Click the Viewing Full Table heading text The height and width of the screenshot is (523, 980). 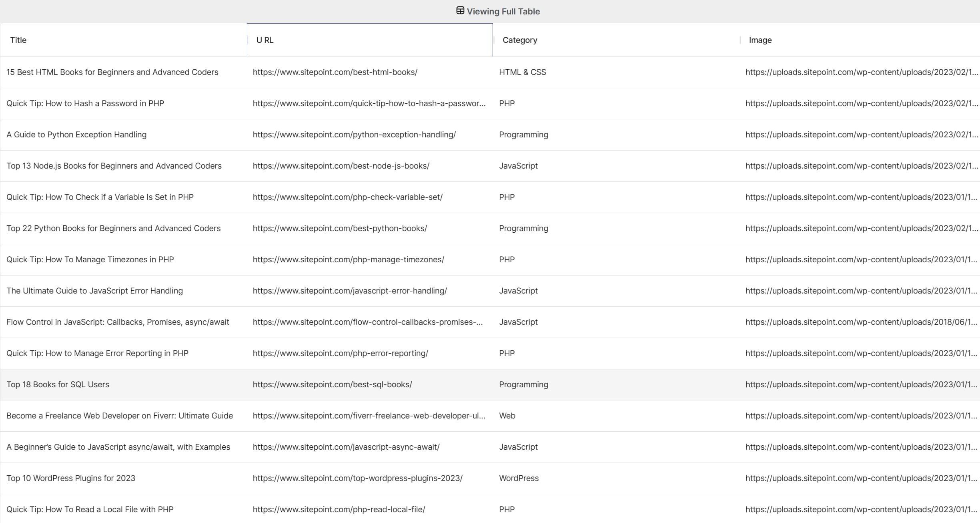pyautogui.click(x=503, y=11)
